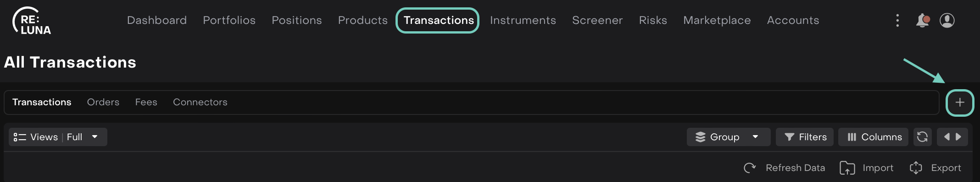Click the left arrow scroll control
Viewport: 980px width, 182px height.
[947, 137]
